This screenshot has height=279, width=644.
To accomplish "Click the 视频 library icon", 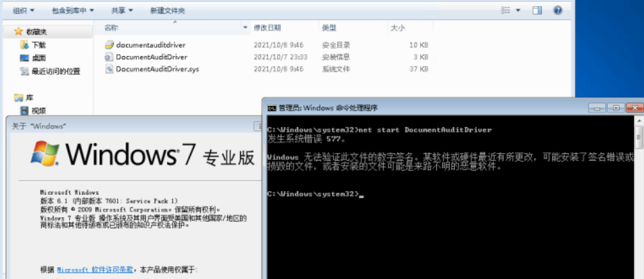I will (24, 110).
